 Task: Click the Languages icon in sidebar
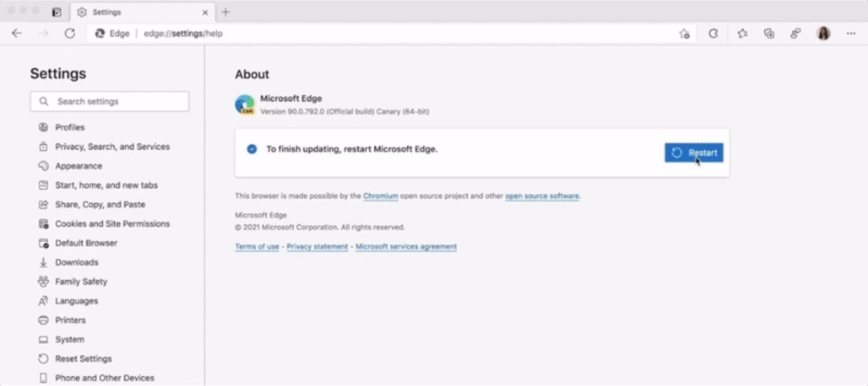pos(43,301)
